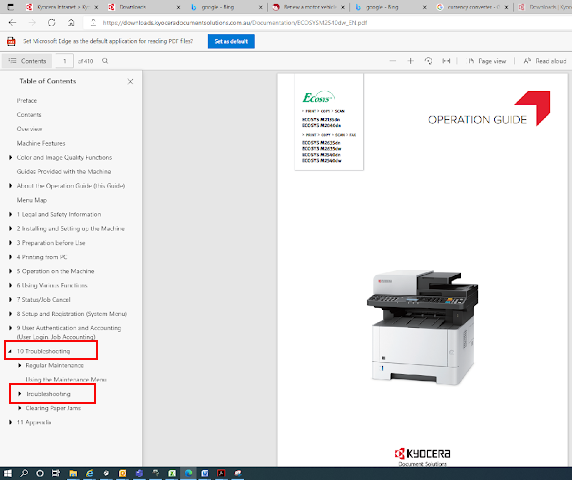Switch to Page view mode

tap(487, 61)
